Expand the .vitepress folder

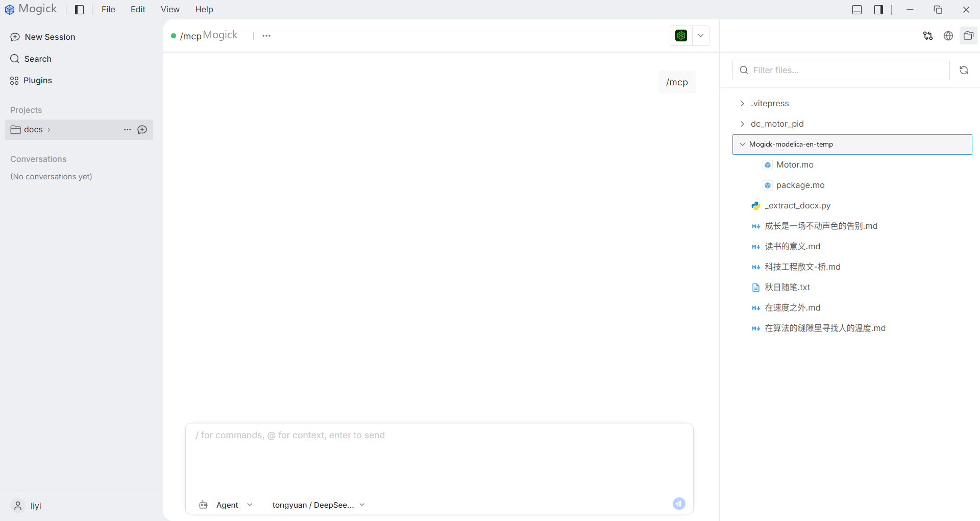[852, 103]
